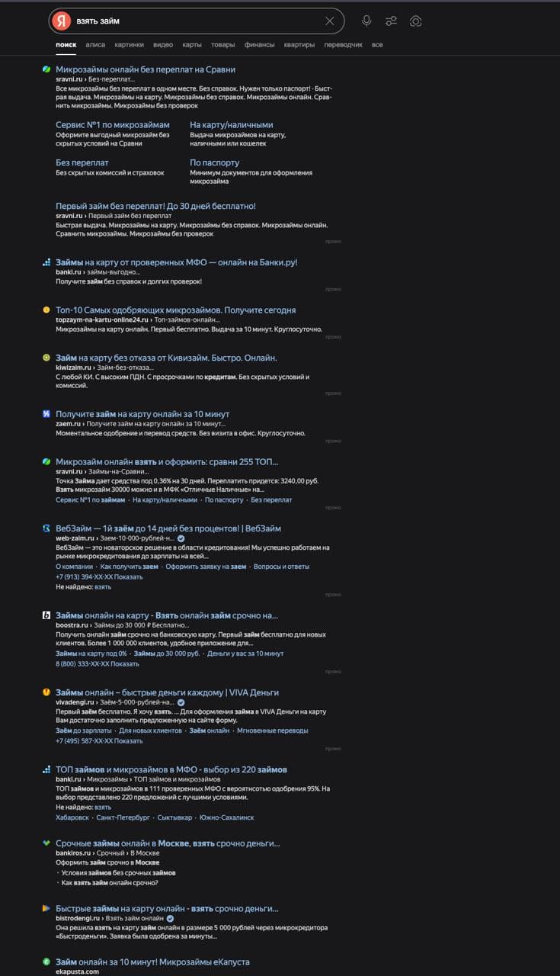Switch to the финансы tab
This screenshot has width=560, height=976.
tap(260, 45)
